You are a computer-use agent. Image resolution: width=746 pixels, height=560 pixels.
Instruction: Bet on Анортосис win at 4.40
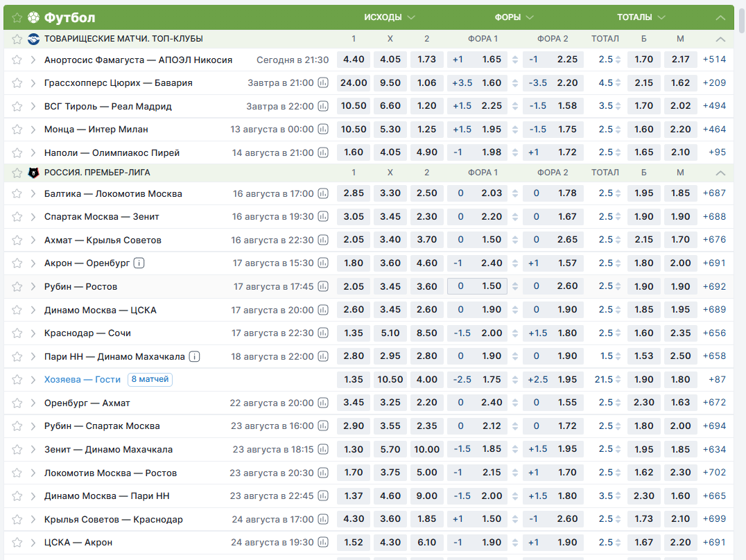pos(354,60)
